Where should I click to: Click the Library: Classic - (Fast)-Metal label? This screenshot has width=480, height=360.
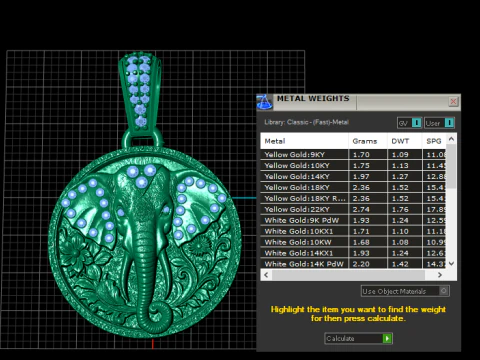306,122
